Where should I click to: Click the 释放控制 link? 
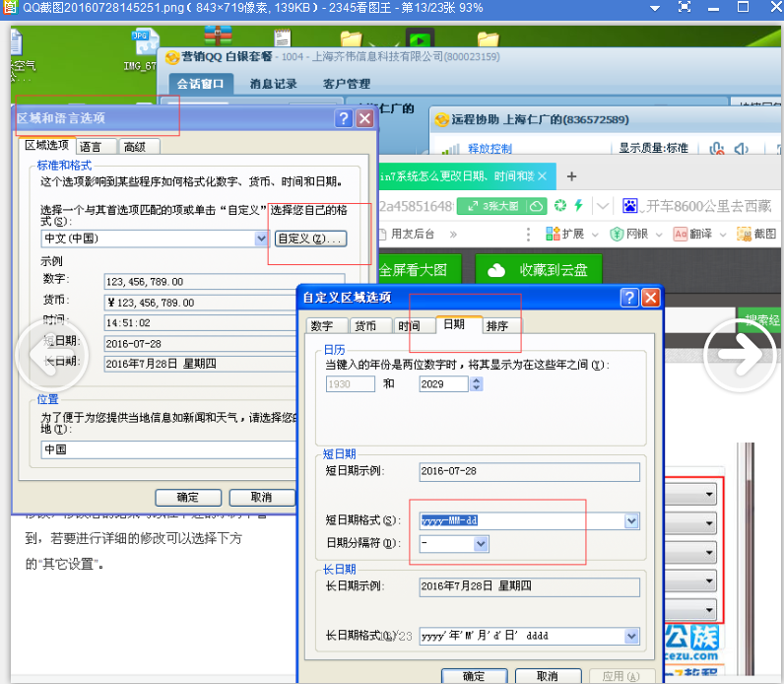point(490,149)
